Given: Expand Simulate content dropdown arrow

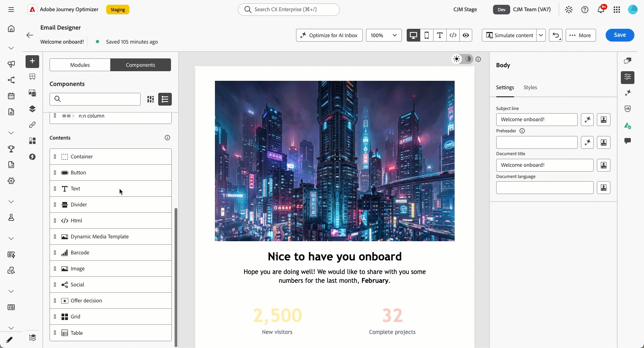Looking at the screenshot, I should (x=541, y=35).
